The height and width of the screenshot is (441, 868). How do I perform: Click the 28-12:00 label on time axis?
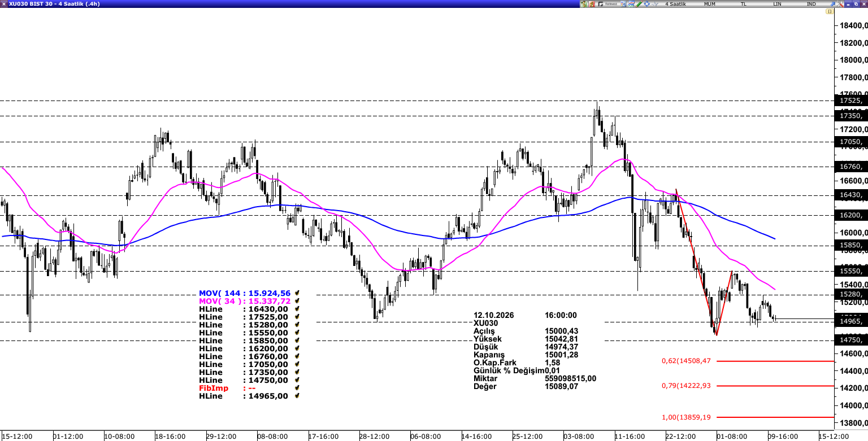click(x=374, y=436)
